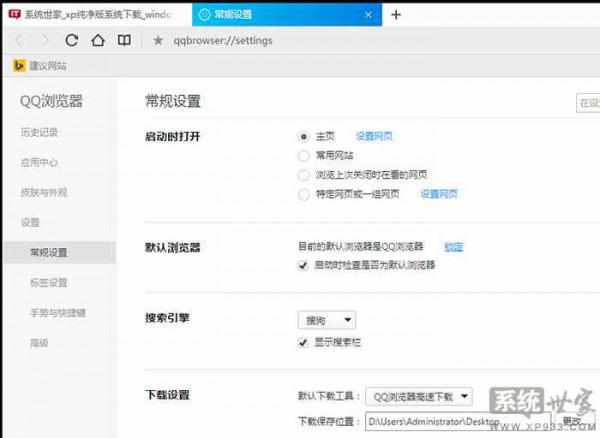Open 皮肤与外观 in the sidebar
This screenshot has width=600, height=438.
click(44, 192)
